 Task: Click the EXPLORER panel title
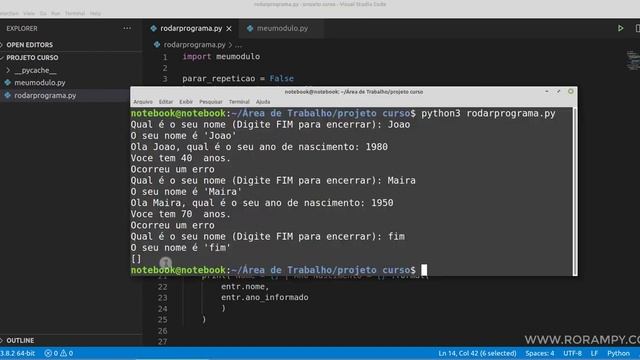[22, 28]
